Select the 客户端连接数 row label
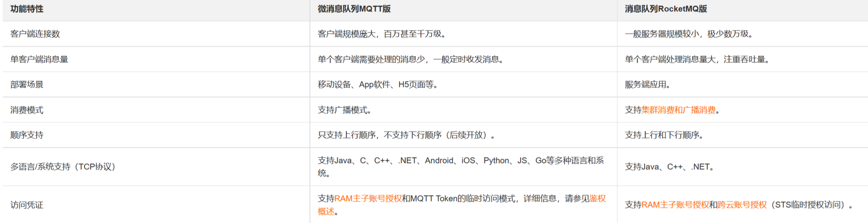The width and height of the screenshot is (868, 223). [35, 34]
